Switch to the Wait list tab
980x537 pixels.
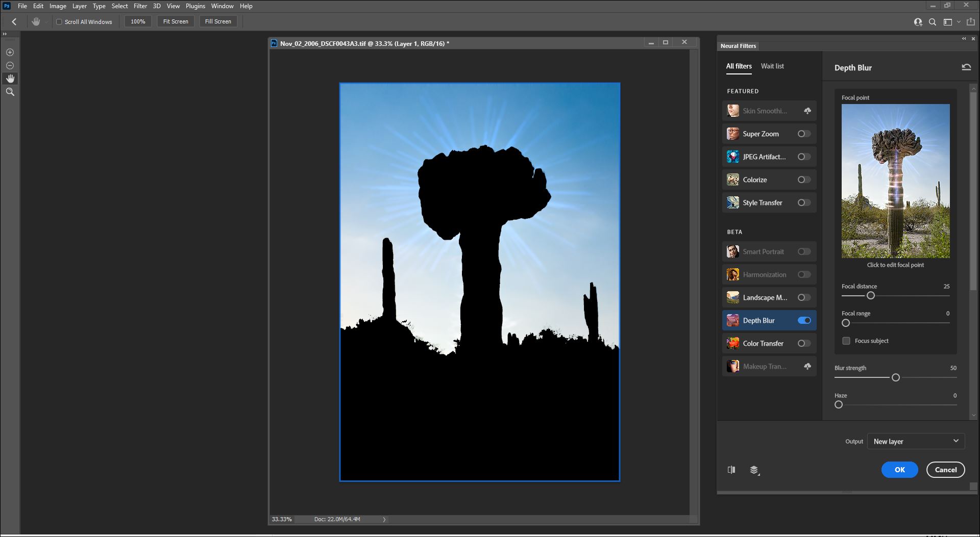tap(772, 66)
